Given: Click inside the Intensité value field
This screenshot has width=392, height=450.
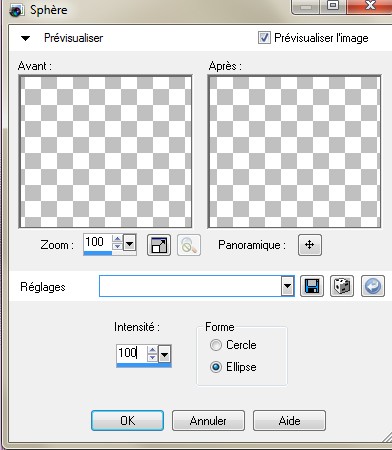Looking at the screenshot, I should tap(132, 353).
